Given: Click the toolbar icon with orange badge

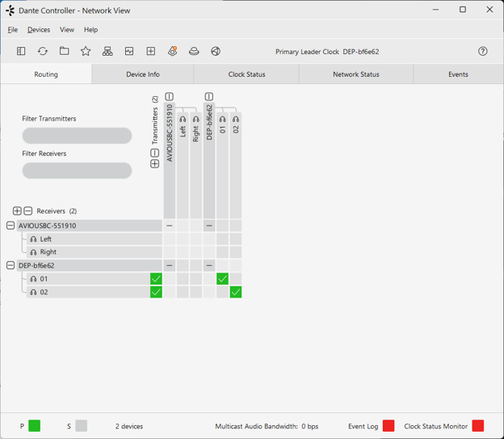Looking at the screenshot, I should coord(173,51).
